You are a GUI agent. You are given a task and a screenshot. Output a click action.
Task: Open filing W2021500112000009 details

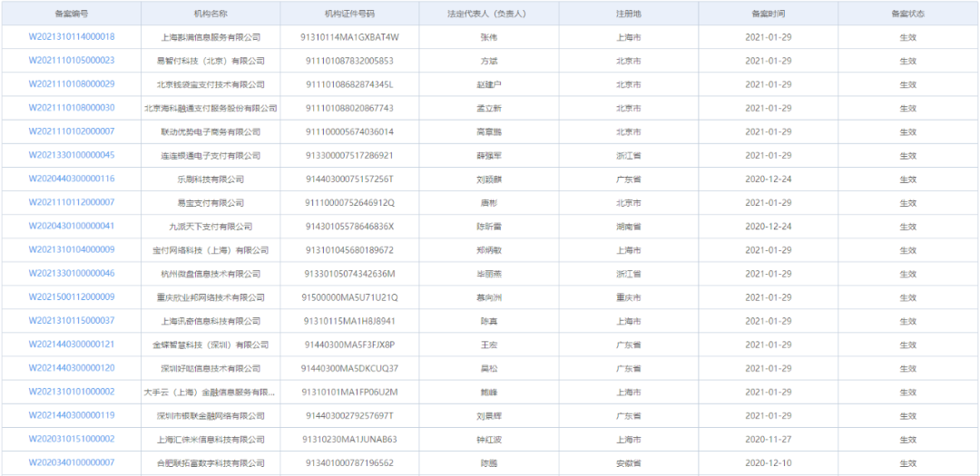pos(72,296)
